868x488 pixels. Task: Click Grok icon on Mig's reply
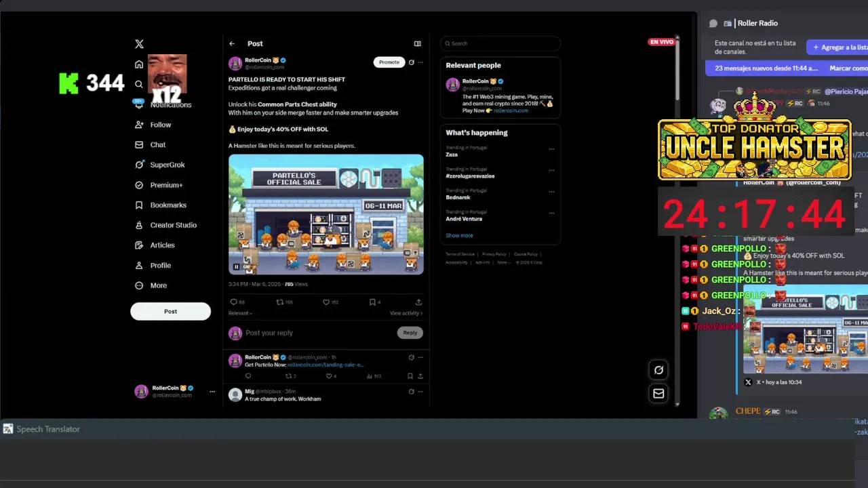[411, 391]
